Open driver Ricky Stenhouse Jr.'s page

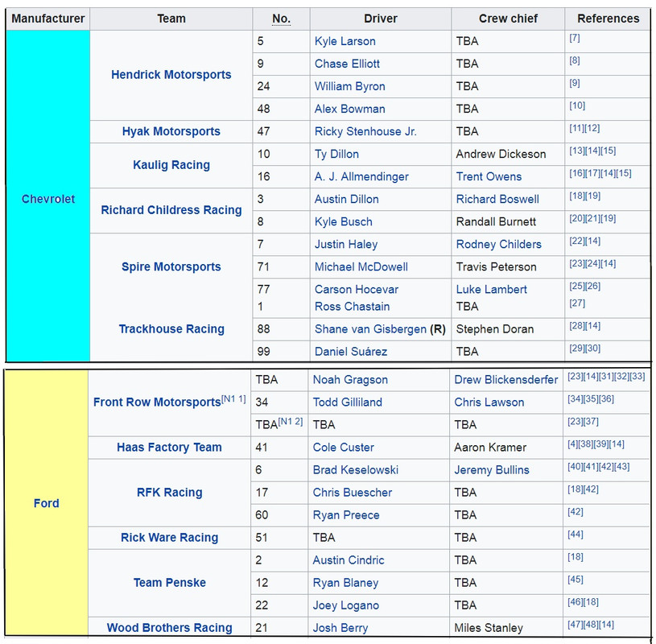(365, 132)
